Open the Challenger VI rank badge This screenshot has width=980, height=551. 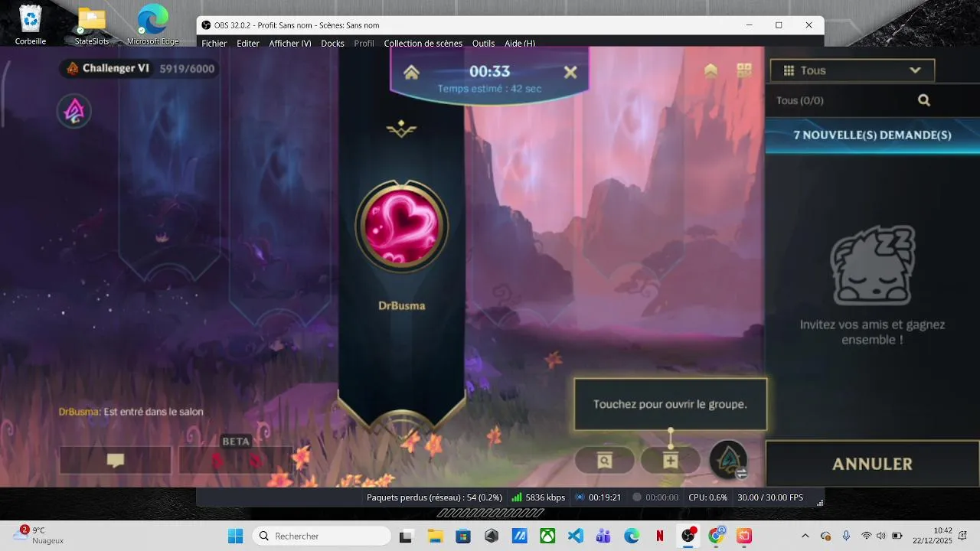pos(108,68)
